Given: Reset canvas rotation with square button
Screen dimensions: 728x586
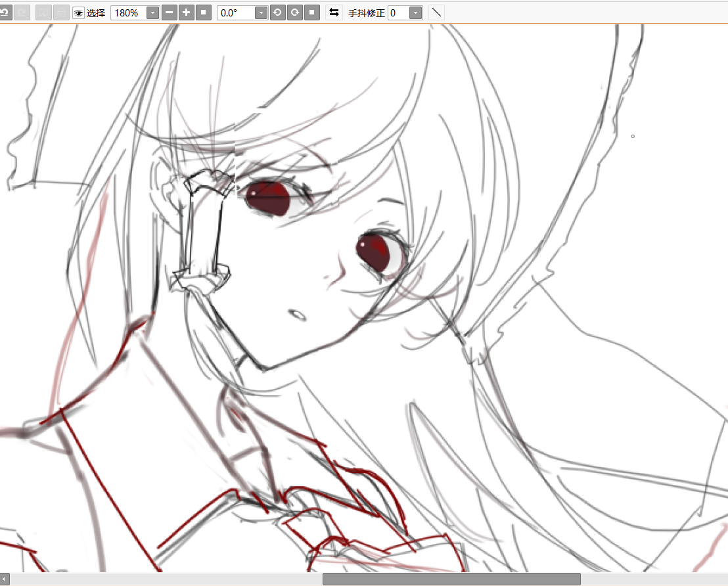Looking at the screenshot, I should 312,12.
